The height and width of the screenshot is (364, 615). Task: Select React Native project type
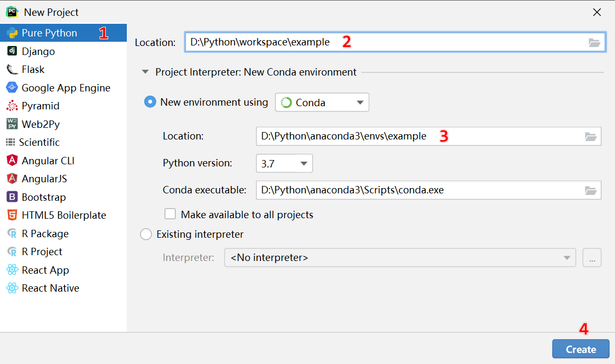(63, 288)
